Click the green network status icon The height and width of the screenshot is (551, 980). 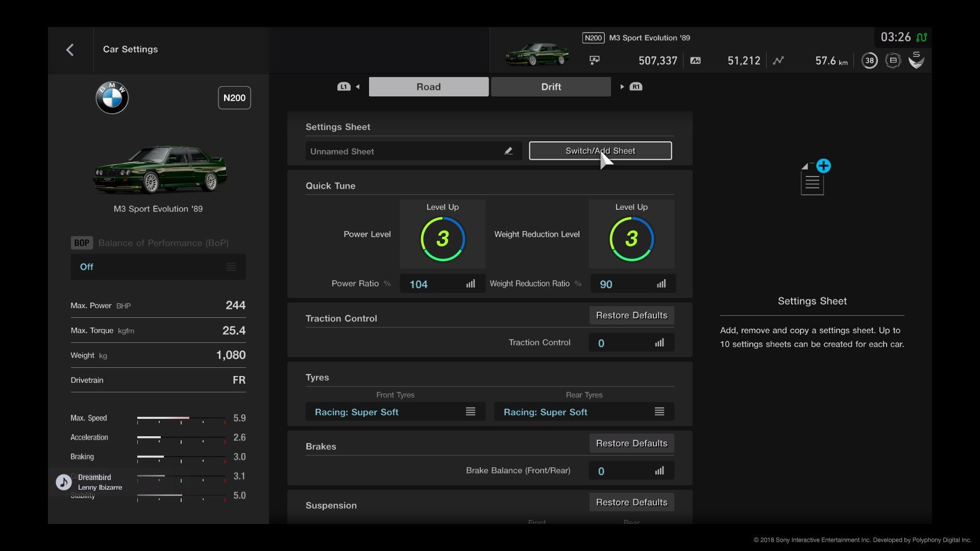(x=921, y=37)
